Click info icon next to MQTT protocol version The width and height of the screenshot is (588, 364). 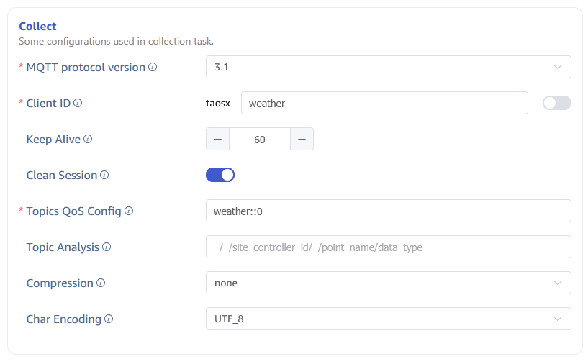point(153,67)
